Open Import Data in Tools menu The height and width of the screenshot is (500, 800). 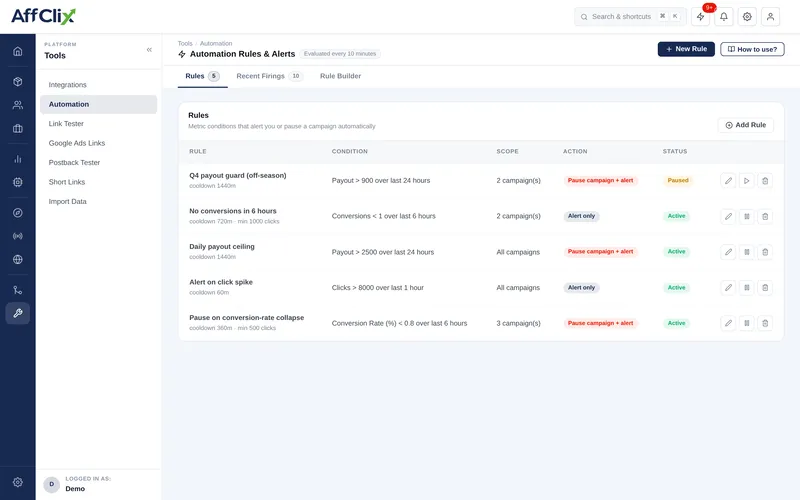coord(98,202)
